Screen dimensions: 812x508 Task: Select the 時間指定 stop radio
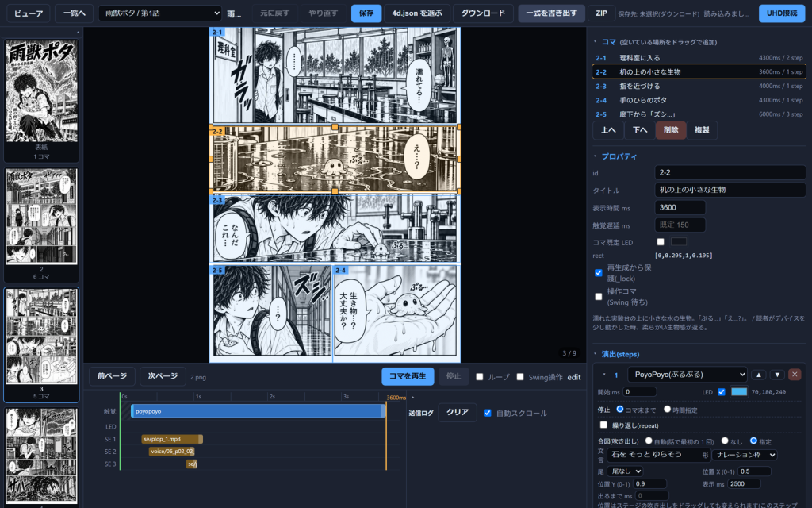pyautogui.click(x=668, y=410)
